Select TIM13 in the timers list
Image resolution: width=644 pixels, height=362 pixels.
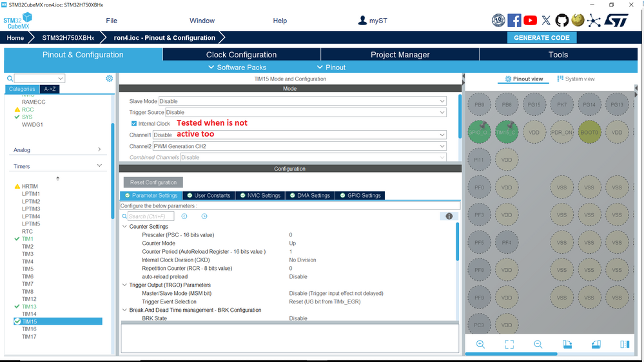(x=29, y=307)
